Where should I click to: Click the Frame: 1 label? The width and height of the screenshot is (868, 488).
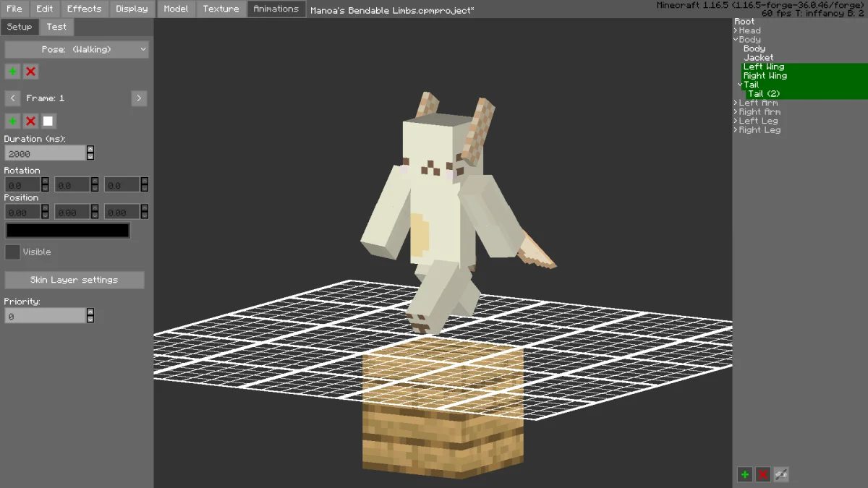point(46,98)
